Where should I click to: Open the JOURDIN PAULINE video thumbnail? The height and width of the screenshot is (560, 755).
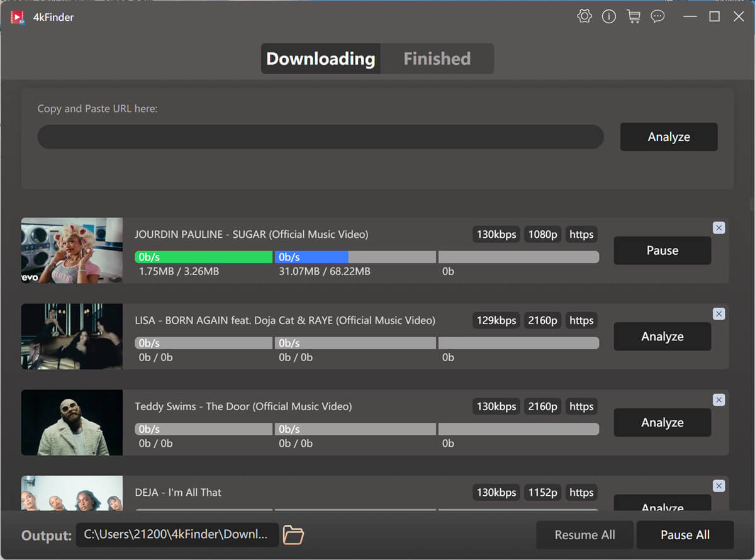click(x=72, y=250)
